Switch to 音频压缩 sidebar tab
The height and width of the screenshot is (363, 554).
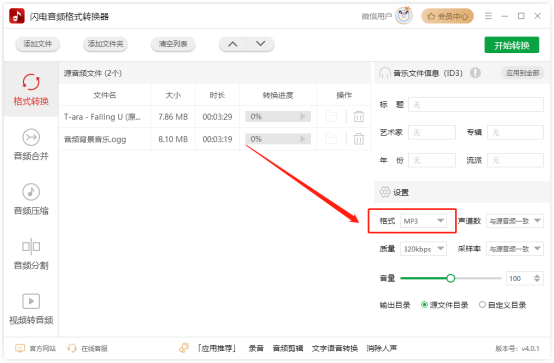31,199
